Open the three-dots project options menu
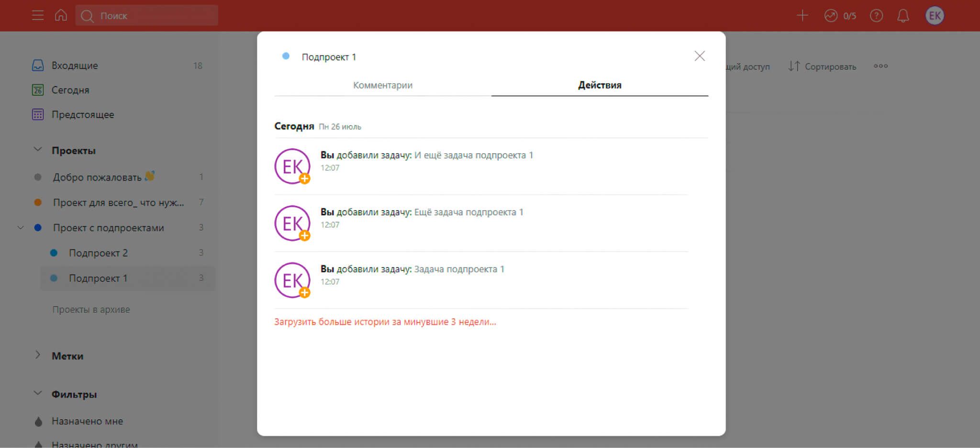This screenshot has height=448, width=980. tap(880, 66)
